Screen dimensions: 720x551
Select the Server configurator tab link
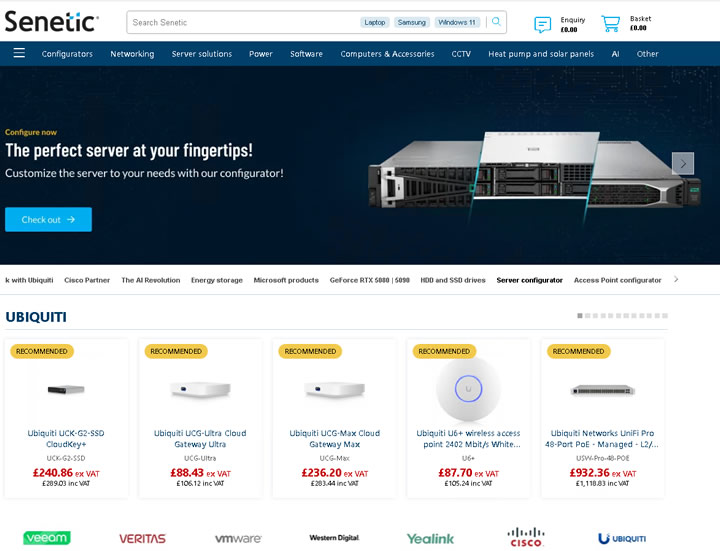tap(529, 280)
